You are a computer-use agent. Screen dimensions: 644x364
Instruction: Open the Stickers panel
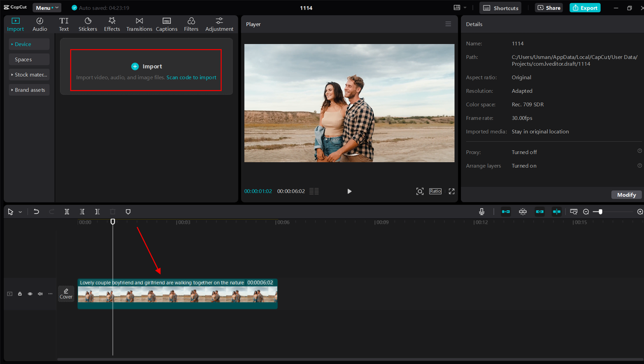coord(88,23)
